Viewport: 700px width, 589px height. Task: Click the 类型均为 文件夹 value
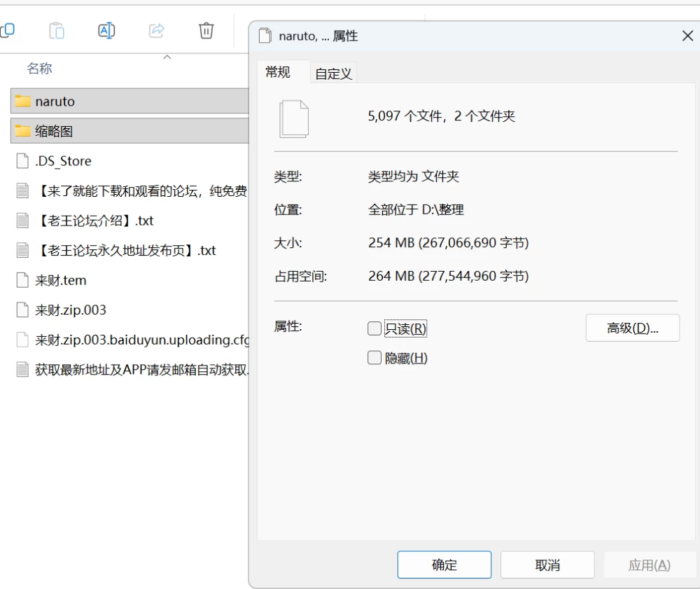[x=414, y=176]
